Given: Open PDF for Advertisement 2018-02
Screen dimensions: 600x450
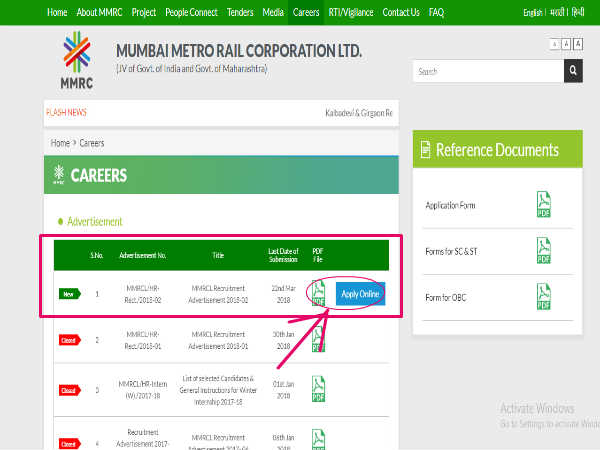Looking at the screenshot, I should (318, 293).
